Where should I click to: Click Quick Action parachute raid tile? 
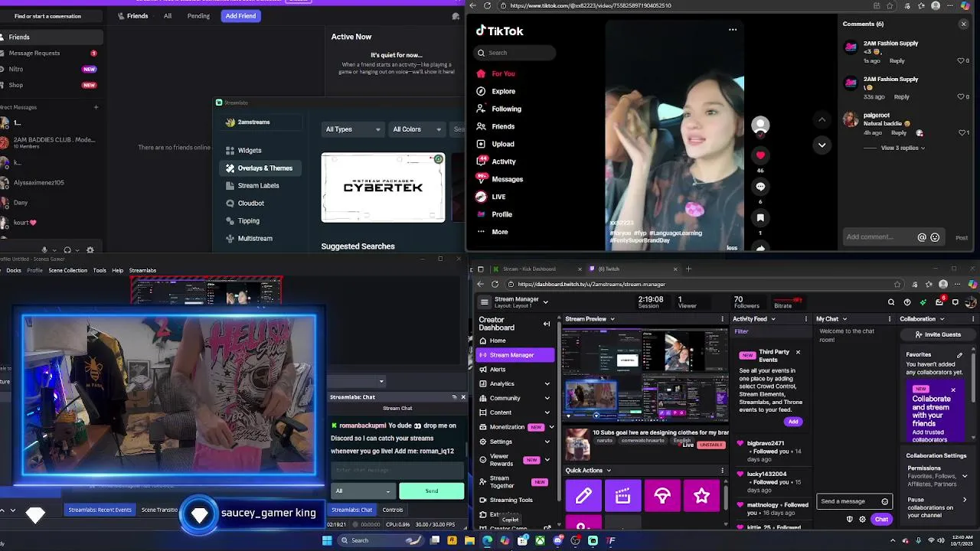[662, 497]
